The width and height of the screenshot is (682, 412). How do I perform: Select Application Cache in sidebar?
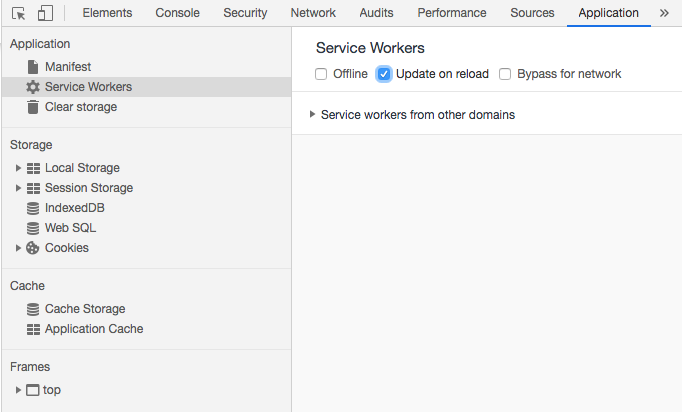pos(94,329)
